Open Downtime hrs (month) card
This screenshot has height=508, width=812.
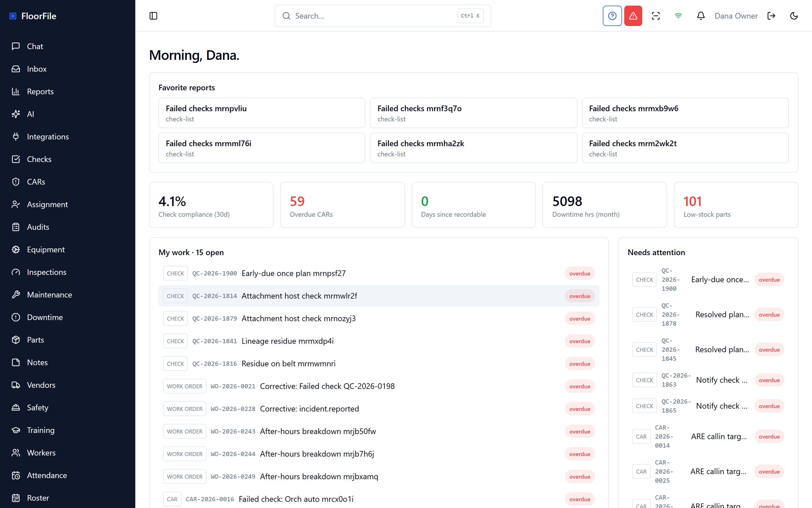(605, 205)
